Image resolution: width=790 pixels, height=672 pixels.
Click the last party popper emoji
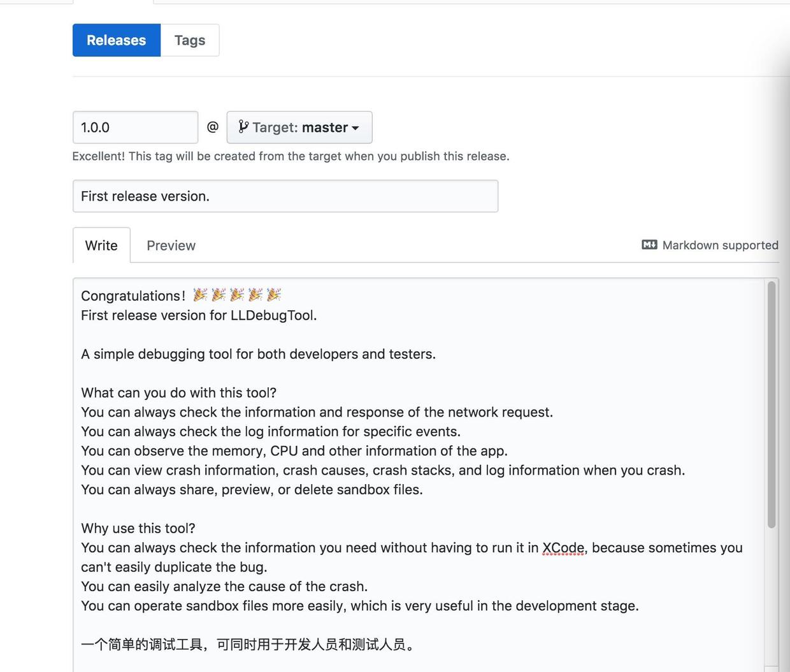274,294
